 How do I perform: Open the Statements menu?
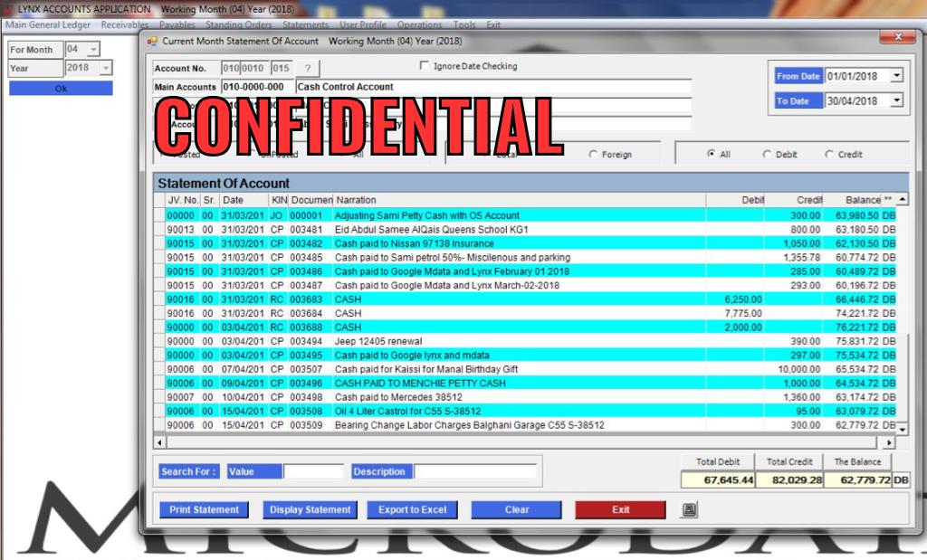[x=306, y=24]
